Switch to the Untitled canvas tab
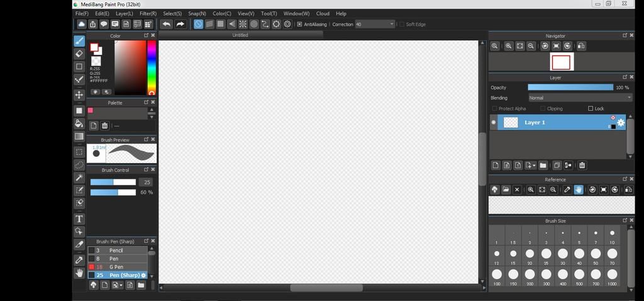This screenshot has width=644, height=301. 240,35
